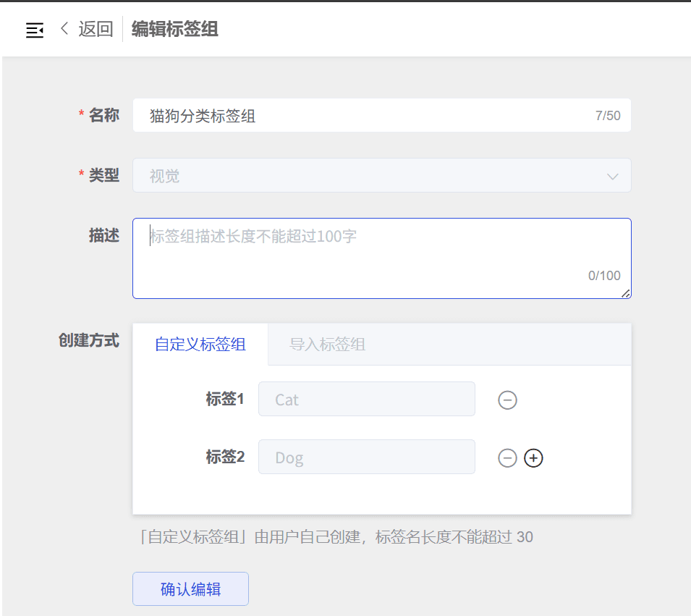This screenshot has width=691, height=616.
Task: Click the 自定义标签组 hint text below panel
Action: (x=336, y=537)
